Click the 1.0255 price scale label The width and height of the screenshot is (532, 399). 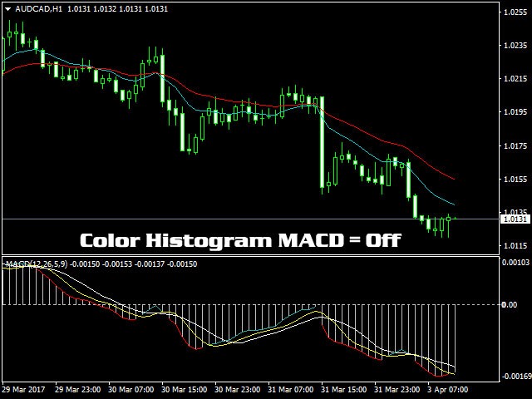[x=515, y=12]
